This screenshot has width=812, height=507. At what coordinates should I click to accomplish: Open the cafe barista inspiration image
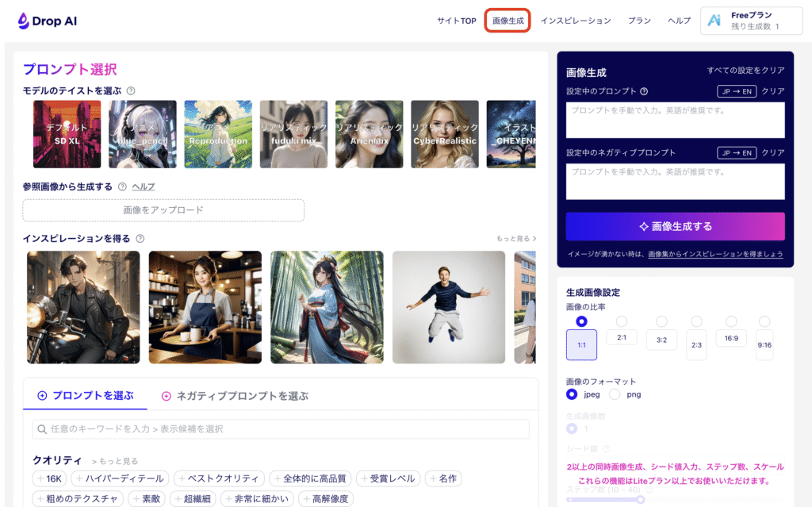tap(205, 307)
